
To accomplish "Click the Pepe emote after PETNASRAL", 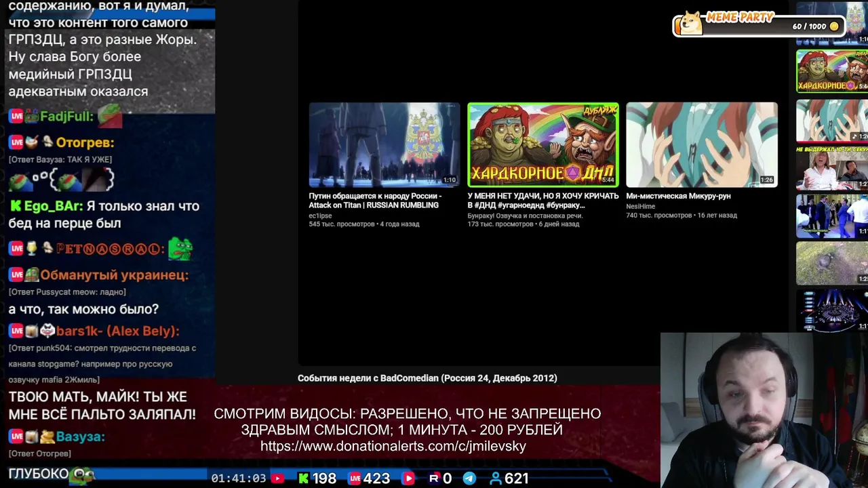I will click(180, 248).
